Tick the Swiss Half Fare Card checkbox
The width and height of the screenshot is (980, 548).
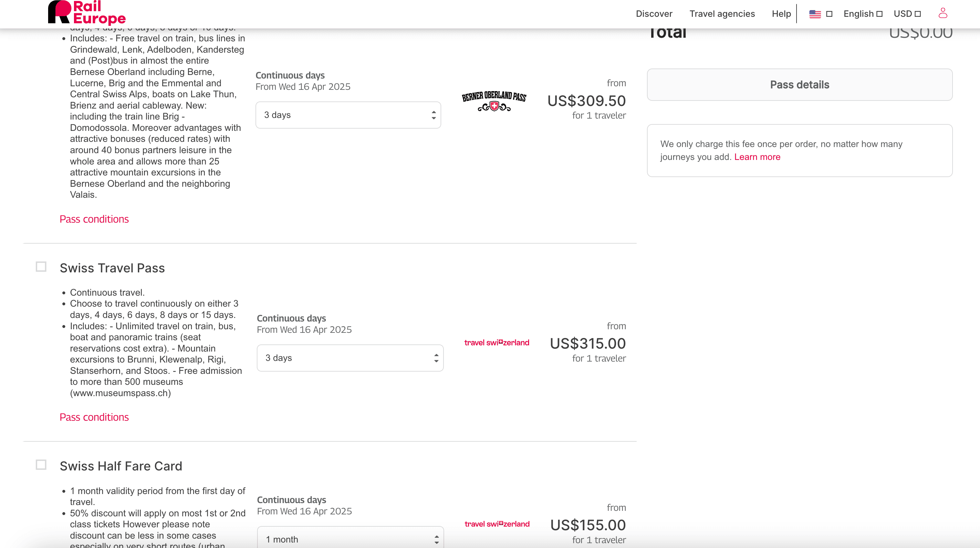coord(41,465)
